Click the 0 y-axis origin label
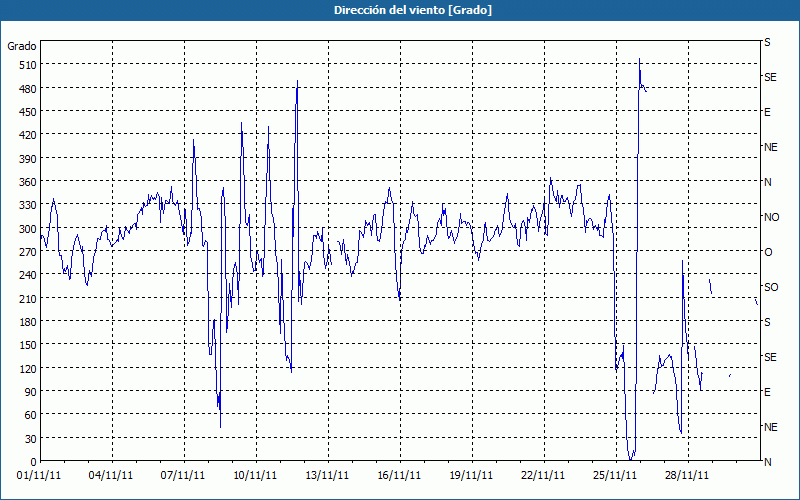Viewport: 800px width, 500px height. [x=34, y=462]
